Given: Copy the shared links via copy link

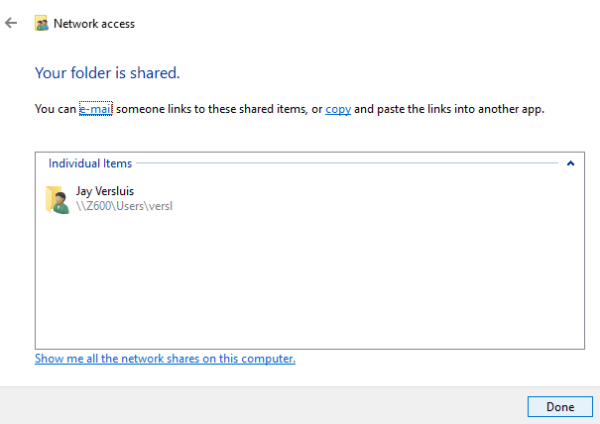Looking at the screenshot, I should 338,109.
